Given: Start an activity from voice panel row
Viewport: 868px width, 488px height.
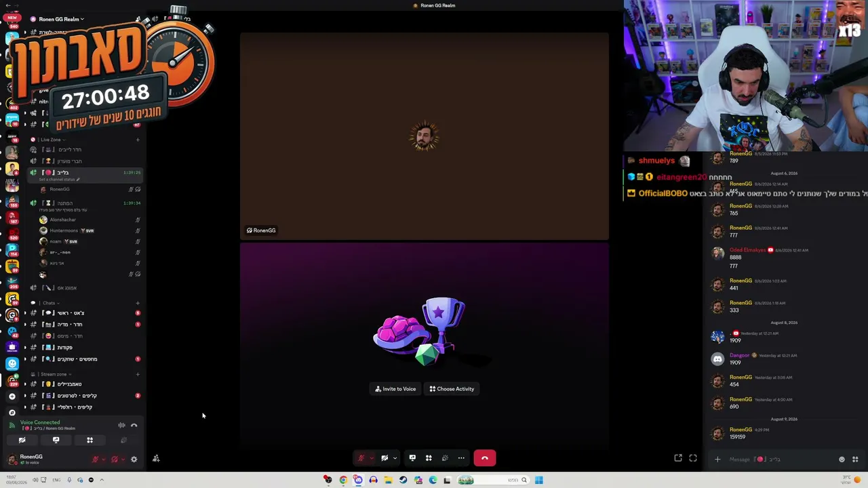Looking at the screenshot, I should coord(90,441).
